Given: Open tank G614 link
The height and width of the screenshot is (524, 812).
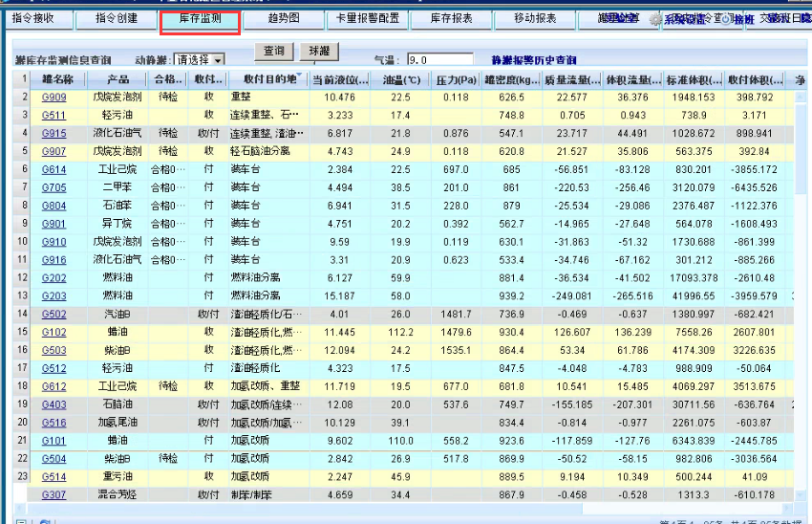Looking at the screenshot, I should pos(53,170).
